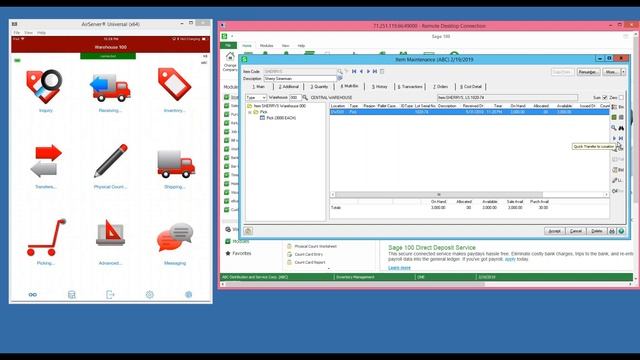This screenshot has height=360, width=640.
Task: Click the Renumber button
Action: tap(588, 72)
